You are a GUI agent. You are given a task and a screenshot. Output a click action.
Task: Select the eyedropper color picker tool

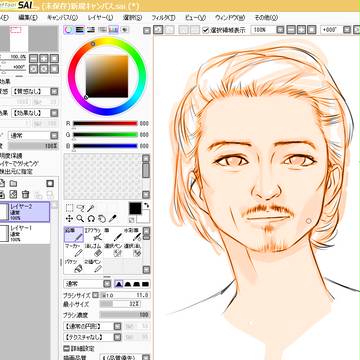(113, 219)
